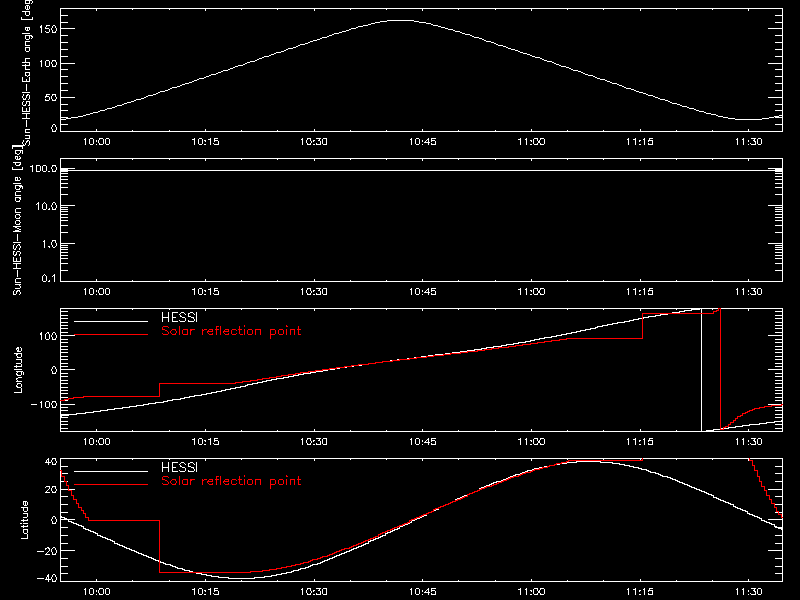800x600 pixels.
Task: Click Solar reflection point legend in Longitude plot
Action: point(231,331)
